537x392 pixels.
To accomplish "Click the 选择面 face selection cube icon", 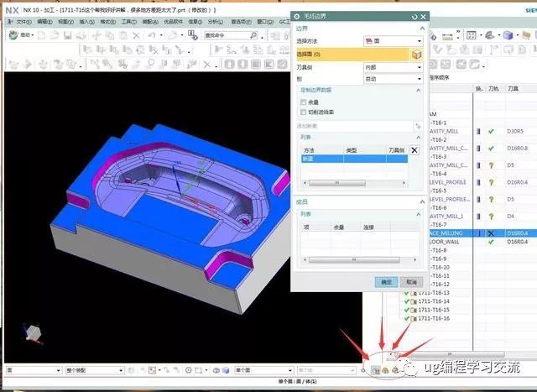I will tap(416, 54).
